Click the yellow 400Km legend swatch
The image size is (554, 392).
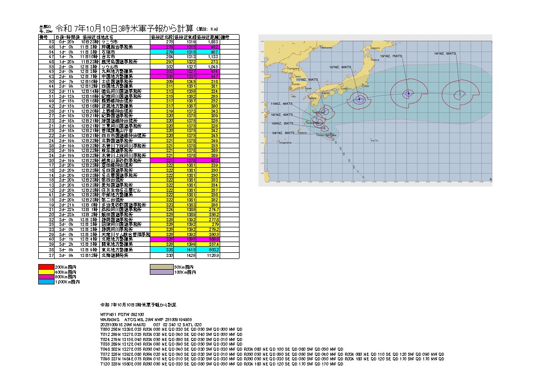tap(46, 272)
